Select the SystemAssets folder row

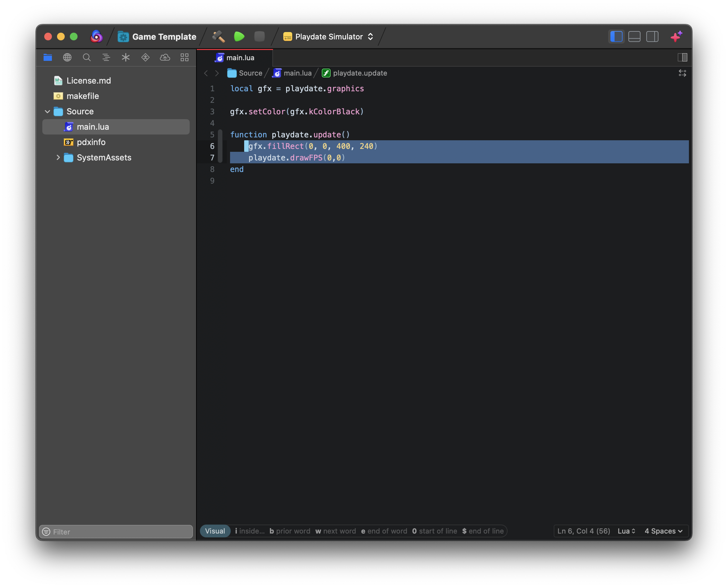click(x=116, y=158)
